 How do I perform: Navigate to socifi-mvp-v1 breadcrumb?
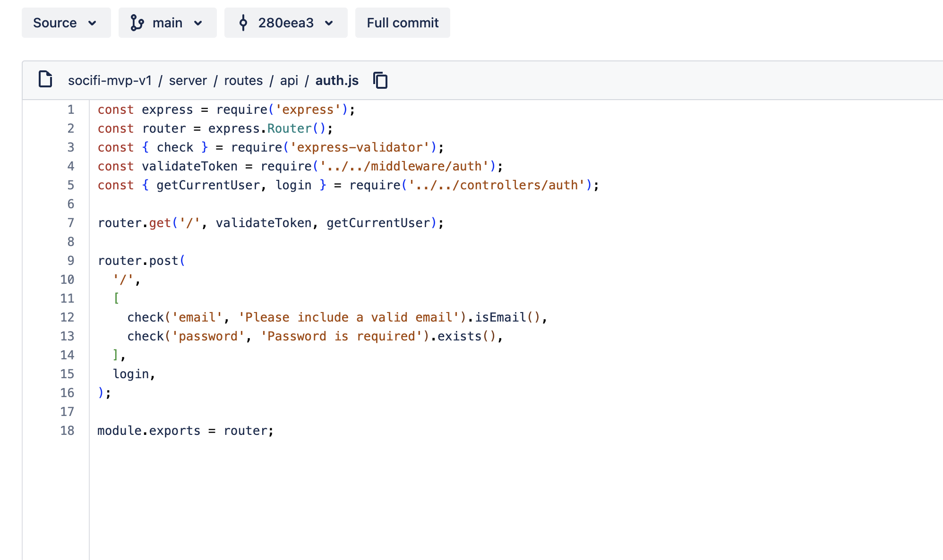coord(110,81)
